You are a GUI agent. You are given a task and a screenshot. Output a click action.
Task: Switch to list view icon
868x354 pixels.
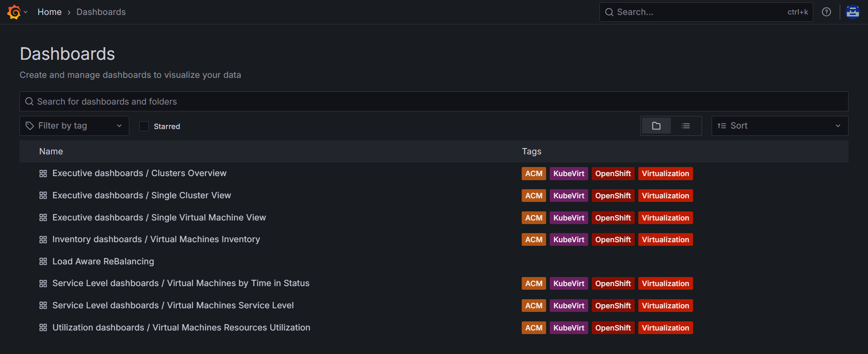(686, 126)
